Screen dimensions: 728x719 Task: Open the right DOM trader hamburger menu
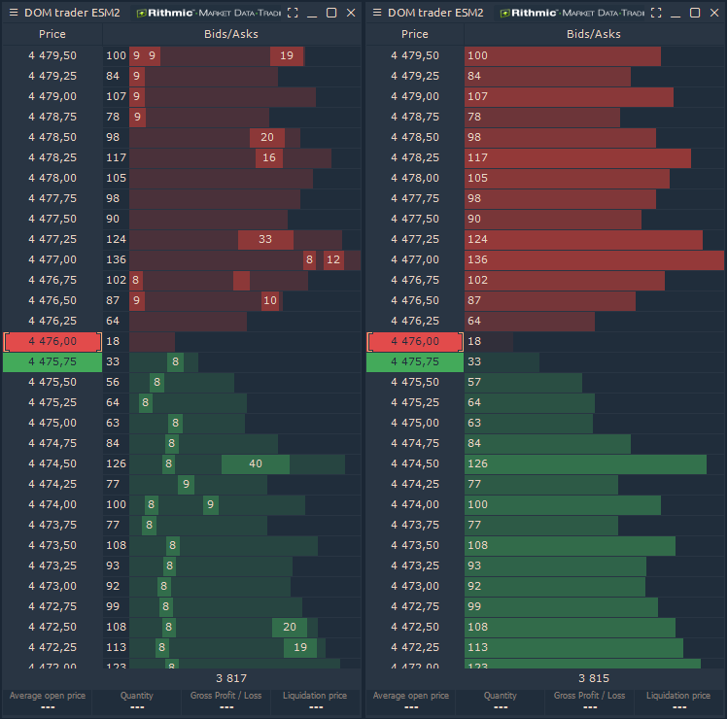pyautogui.click(x=376, y=13)
